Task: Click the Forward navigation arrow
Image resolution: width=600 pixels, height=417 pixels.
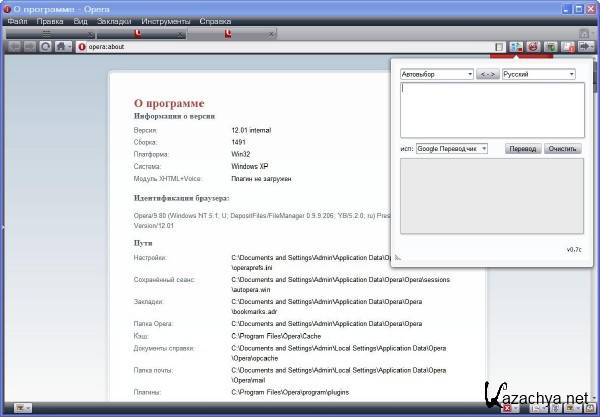Action: point(29,46)
